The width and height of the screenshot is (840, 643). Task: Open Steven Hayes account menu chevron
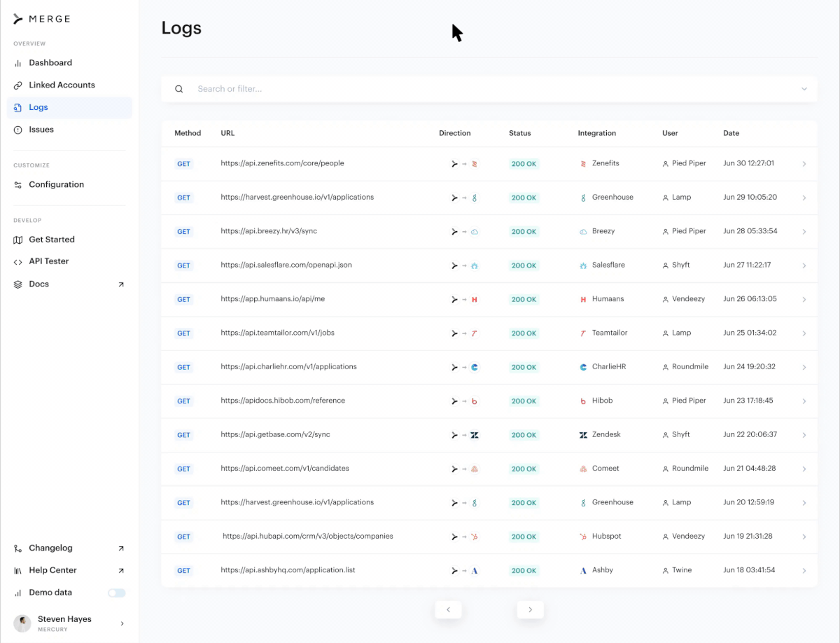point(122,623)
